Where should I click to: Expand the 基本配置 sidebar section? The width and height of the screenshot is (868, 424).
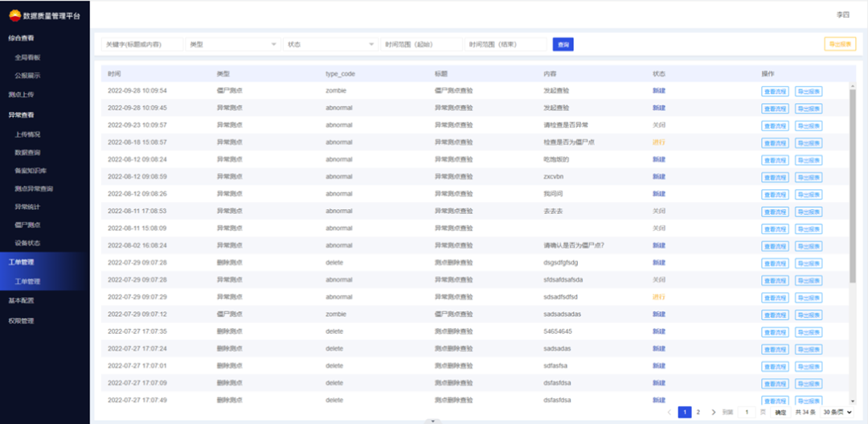point(21,301)
